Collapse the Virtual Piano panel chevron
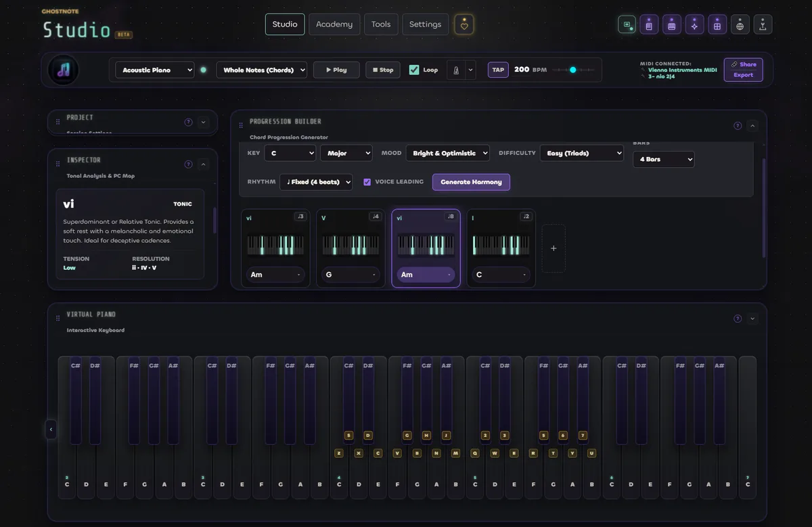This screenshot has width=812, height=527. click(x=752, y=319)
